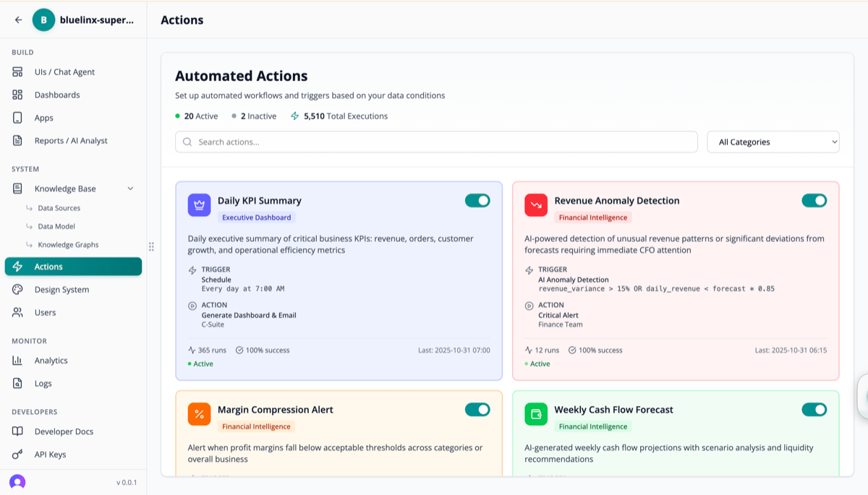Click "Last: 2025-10-31 07:00" timestamp
The image size is (868, 495).
coord(454,350)
